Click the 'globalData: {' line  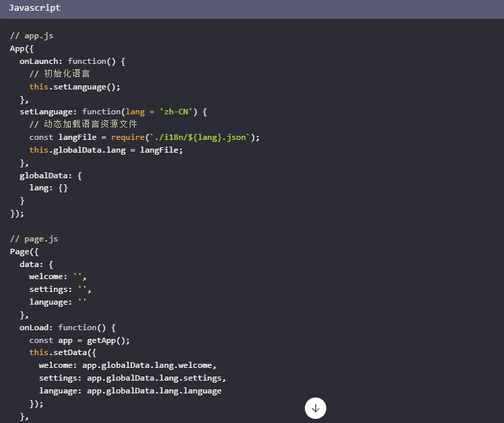[x=50, y=176]
